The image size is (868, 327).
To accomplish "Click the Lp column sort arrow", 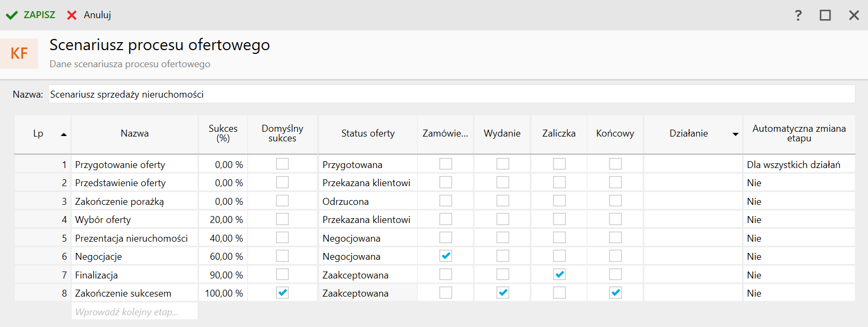I will click(x=64, y=134).
